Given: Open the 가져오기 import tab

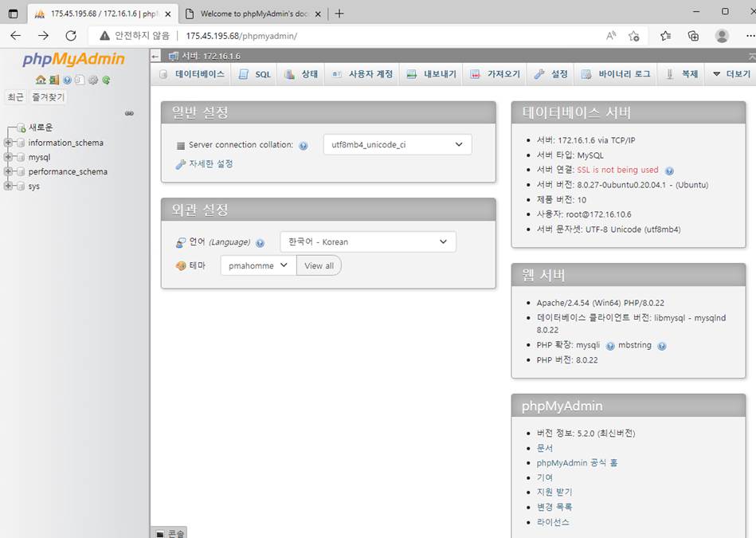Looking at the screenshot, I should pyautogui.click(x=496, y=74).
